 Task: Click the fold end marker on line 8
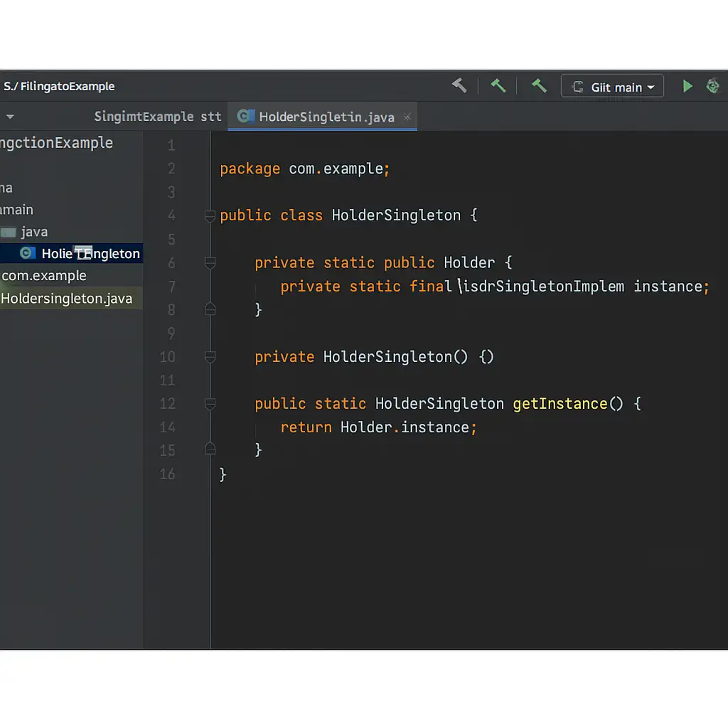coord(210,309)
